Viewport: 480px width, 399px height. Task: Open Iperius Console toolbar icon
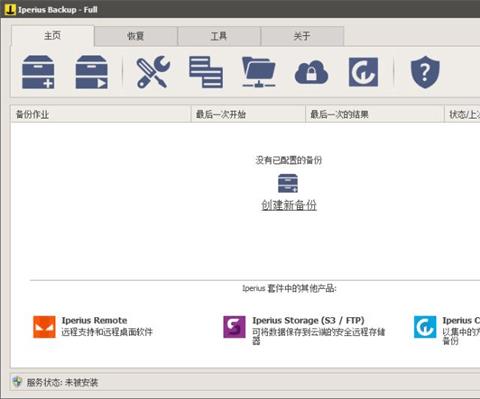363,72
